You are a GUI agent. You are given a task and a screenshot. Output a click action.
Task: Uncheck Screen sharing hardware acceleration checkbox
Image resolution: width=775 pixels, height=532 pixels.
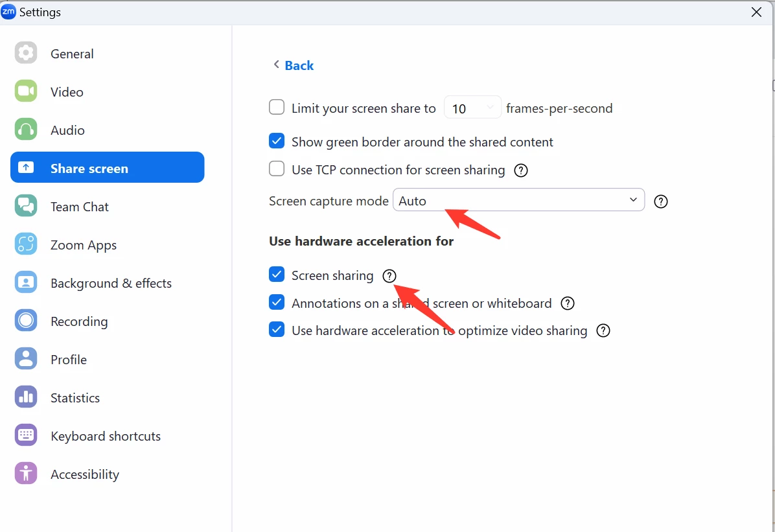(277, 274)
